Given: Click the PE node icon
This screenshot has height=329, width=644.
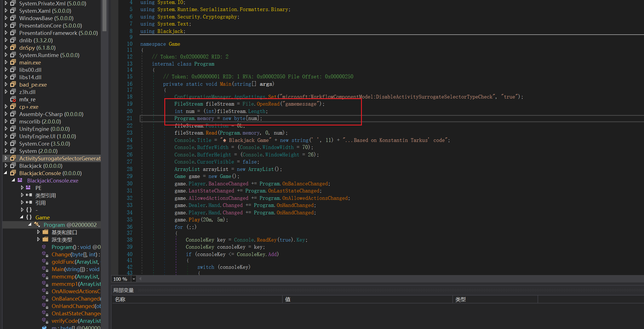Looking at the screenshot, I should point(28,188).
